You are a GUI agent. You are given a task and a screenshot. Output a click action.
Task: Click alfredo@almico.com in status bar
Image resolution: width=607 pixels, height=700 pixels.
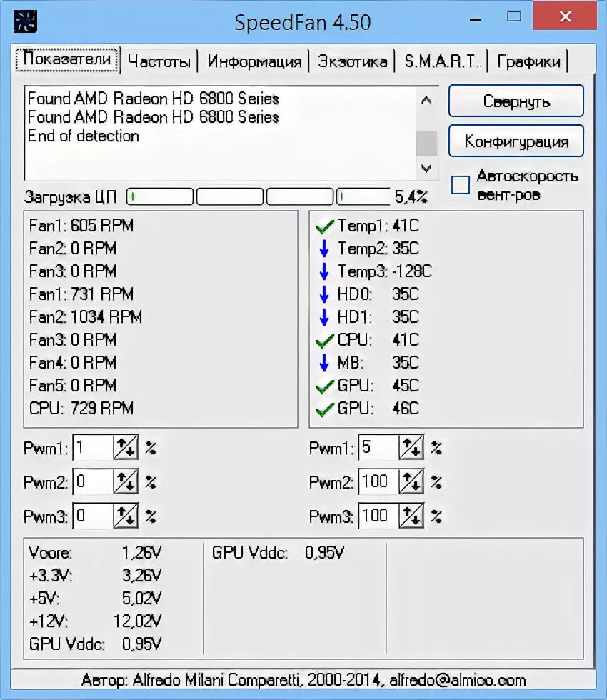458,680
